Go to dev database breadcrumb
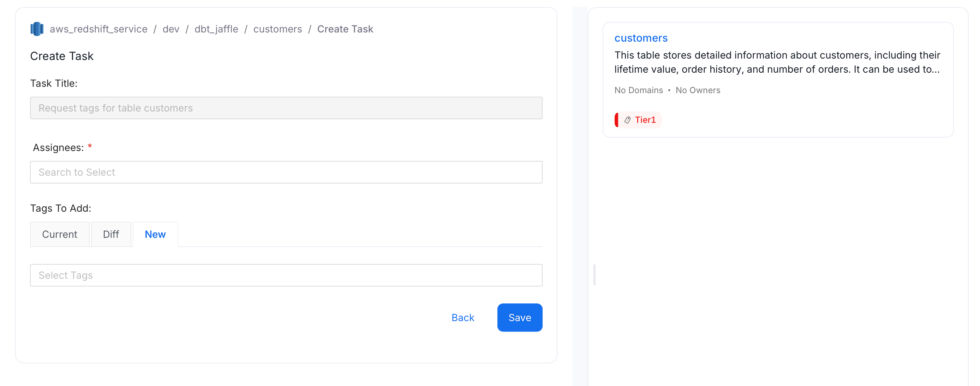 coord(171,29)
